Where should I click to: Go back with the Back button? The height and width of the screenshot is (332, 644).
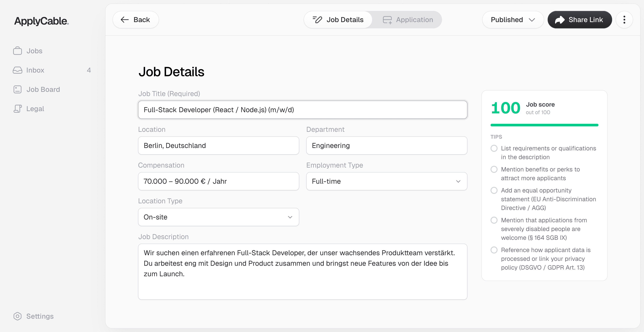pyautogui.click(x=135, y=19)
